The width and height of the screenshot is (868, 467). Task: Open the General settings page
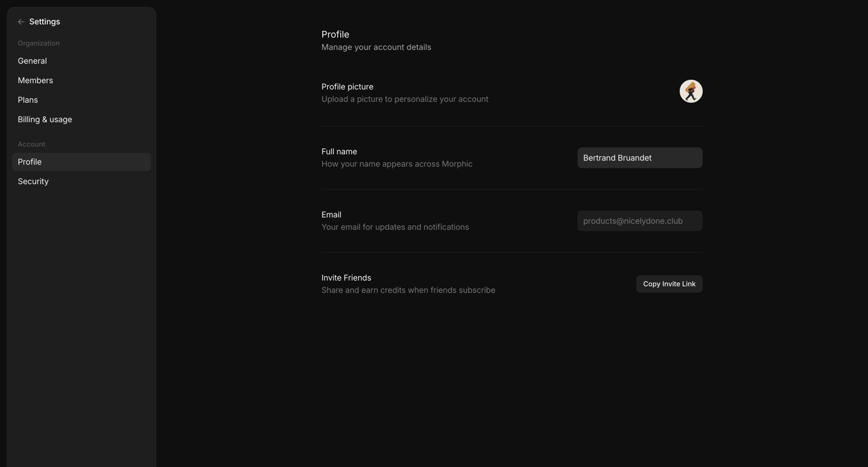click(81, 61)
